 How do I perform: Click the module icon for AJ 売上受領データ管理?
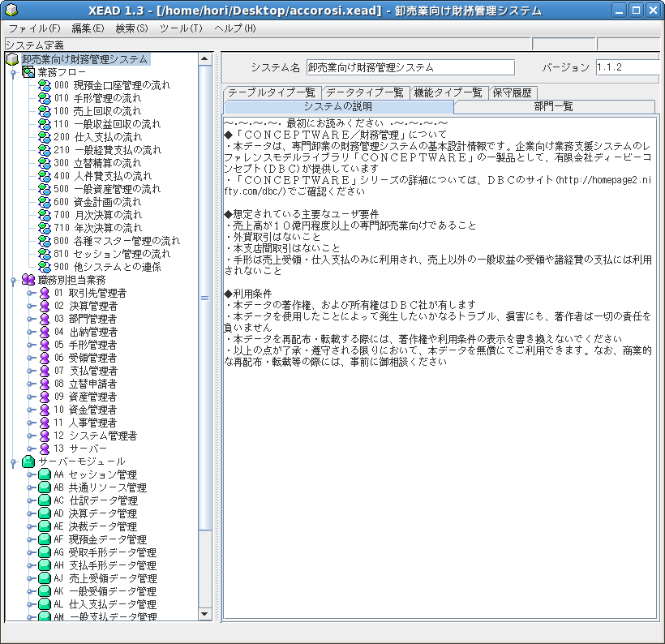pos(45,578)
